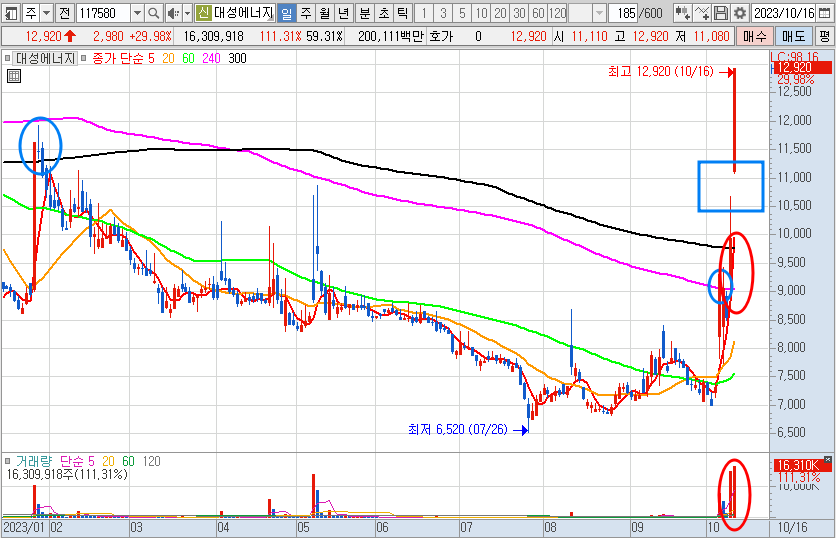Image resolution: width=836 pixels, height=538 pixels.
Task: Click the grid table icon on chart
Action: (14, 76)
